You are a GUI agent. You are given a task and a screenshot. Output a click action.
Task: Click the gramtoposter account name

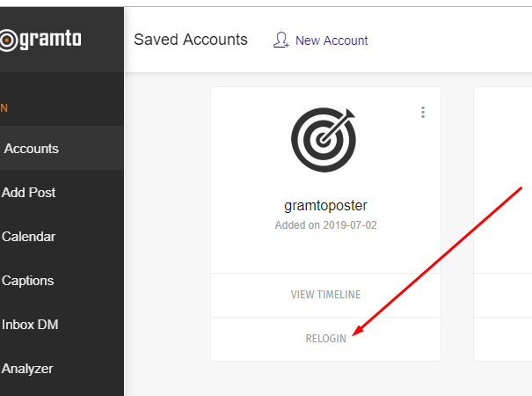click(x=325, y=206)
